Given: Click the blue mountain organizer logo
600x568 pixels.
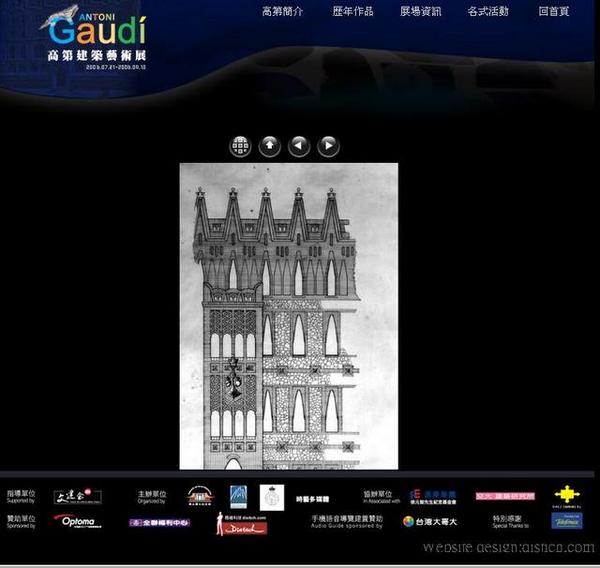Looking at the screenshot, I should click(238, 497).
